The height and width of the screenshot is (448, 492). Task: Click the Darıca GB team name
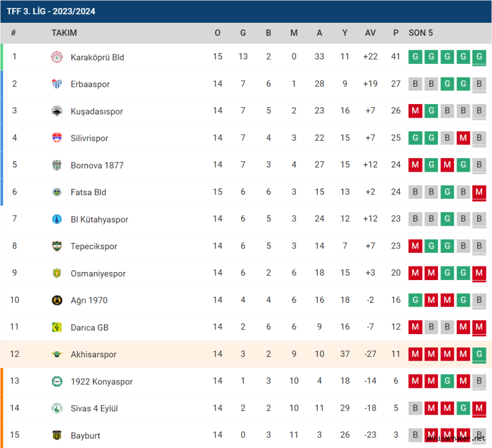(89, 327)
